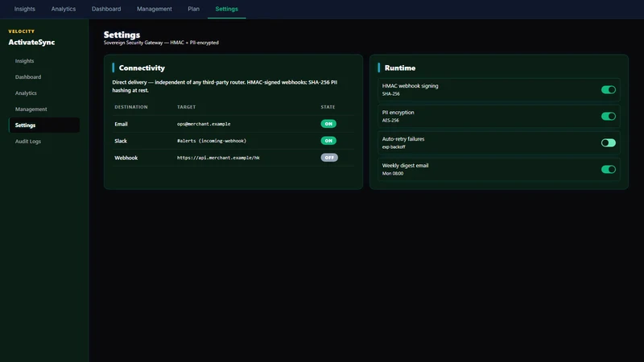The width and height of the screenshot is (644, 362).
Task: Toggle the PII encryption switch
Action: click(609, 116)
